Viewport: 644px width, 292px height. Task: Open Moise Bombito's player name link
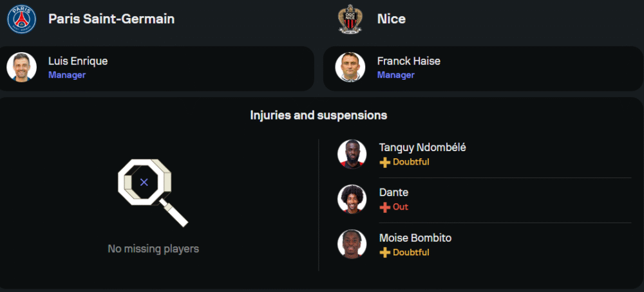click(415, 238)
